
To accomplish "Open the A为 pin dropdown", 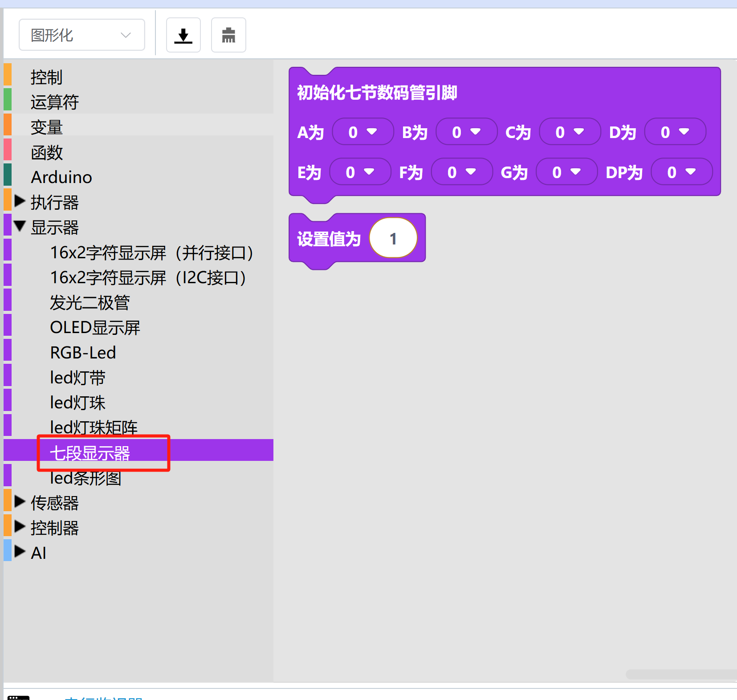I will click(x=362, y=132).
